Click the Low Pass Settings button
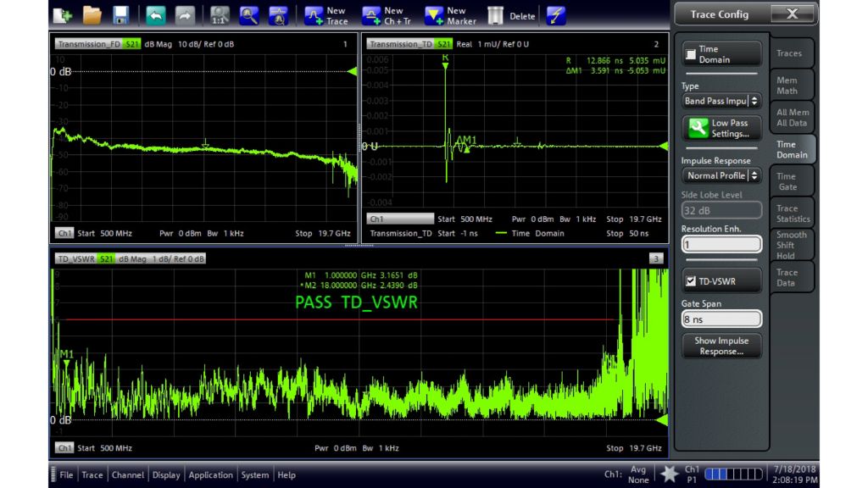This screenshot has width=868, height=488. 721,129
